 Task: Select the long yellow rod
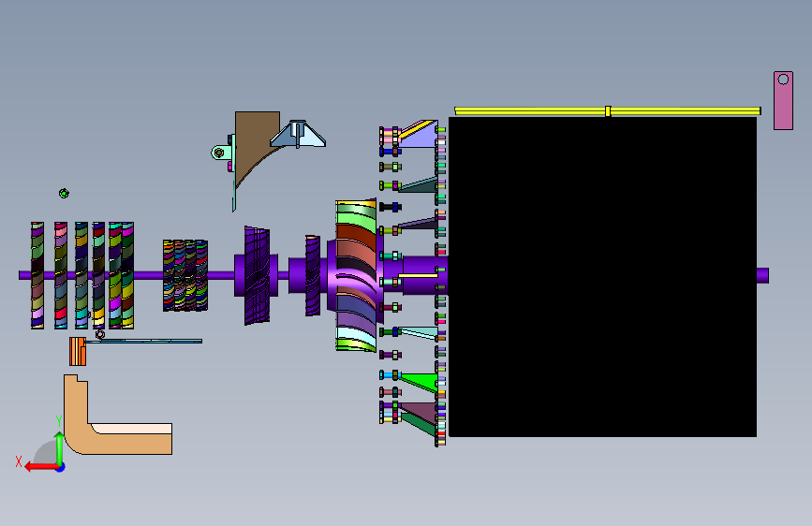[x=608, y=110]
